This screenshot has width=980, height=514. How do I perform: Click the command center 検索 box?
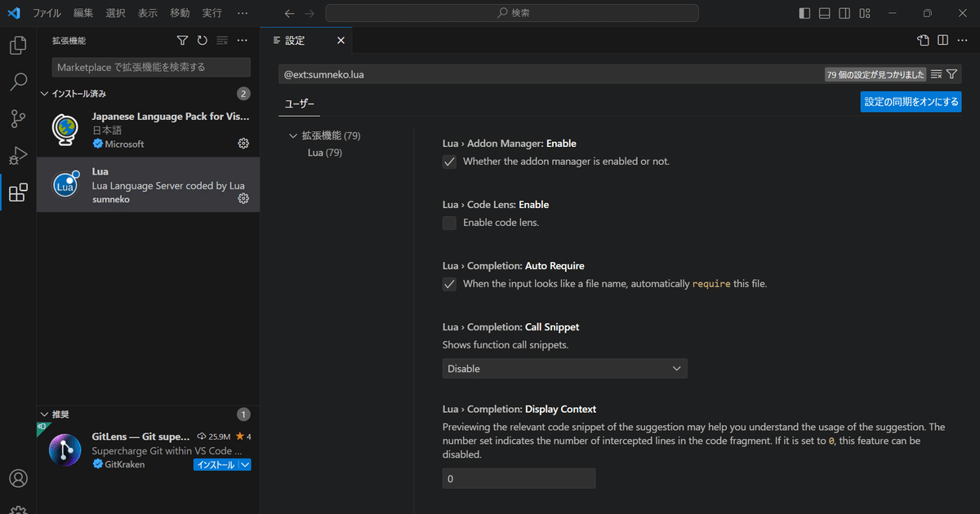512,13
